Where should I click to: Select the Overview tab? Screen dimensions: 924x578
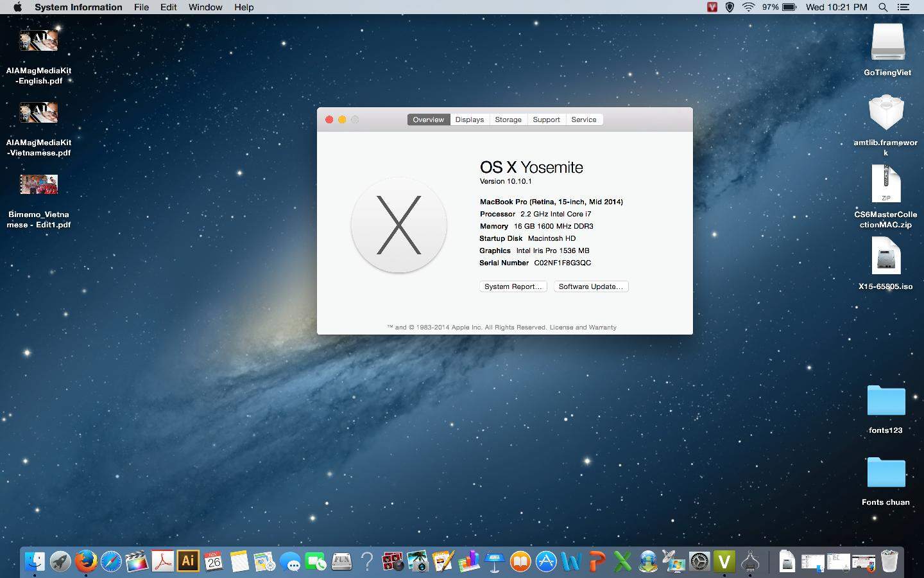coord(429,119)
